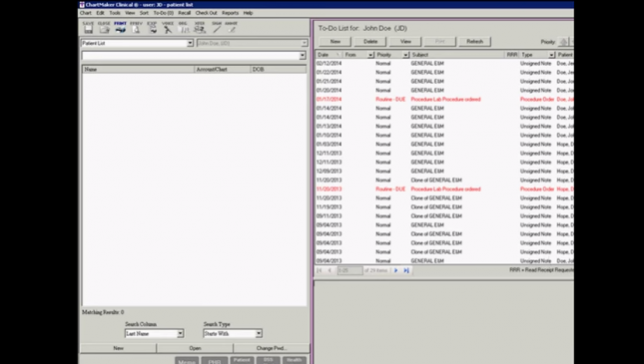Click the Export toolbar icon

coord(152,28)
